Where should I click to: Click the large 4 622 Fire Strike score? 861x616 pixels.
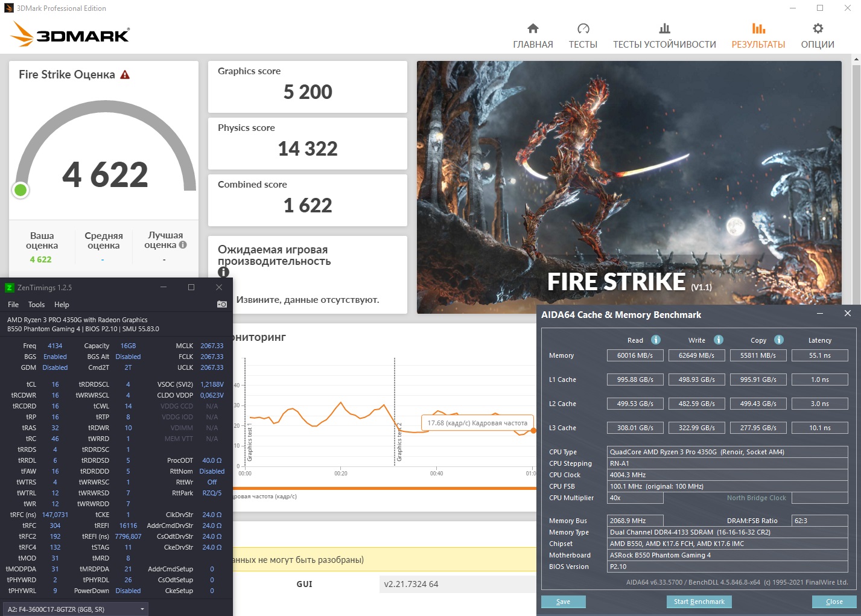(105, 174)
